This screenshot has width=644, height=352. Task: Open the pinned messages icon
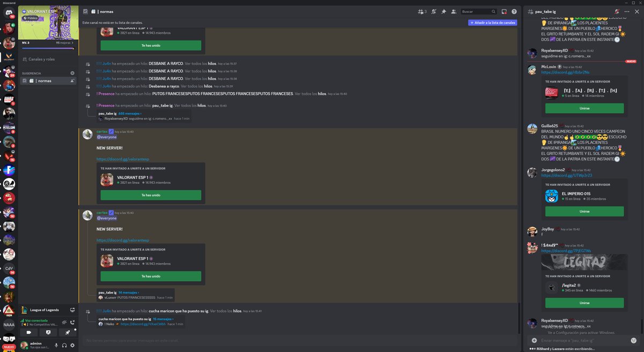coord(443,11)
